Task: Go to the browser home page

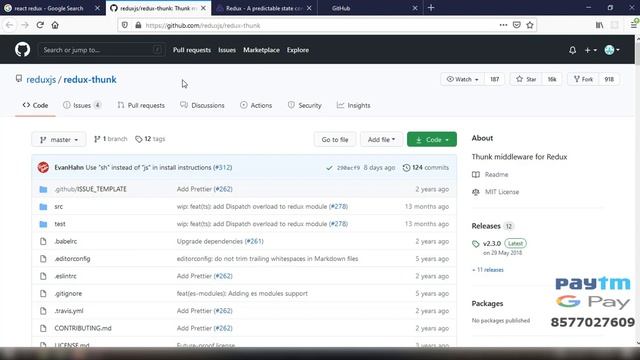Action: [x=55, y=25]
